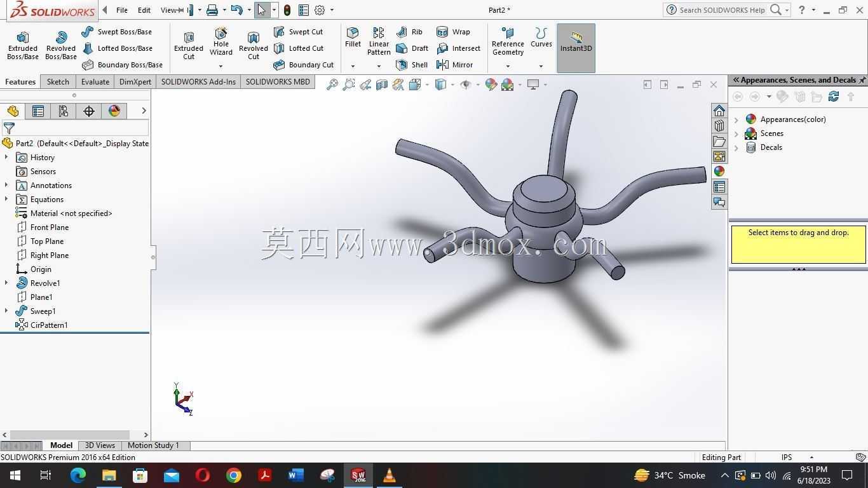The height and width of the screenshot is (488, 868).
Task: Open the PropertyManager tab icon
Action: pyautogui.click(x=38, y=111)
